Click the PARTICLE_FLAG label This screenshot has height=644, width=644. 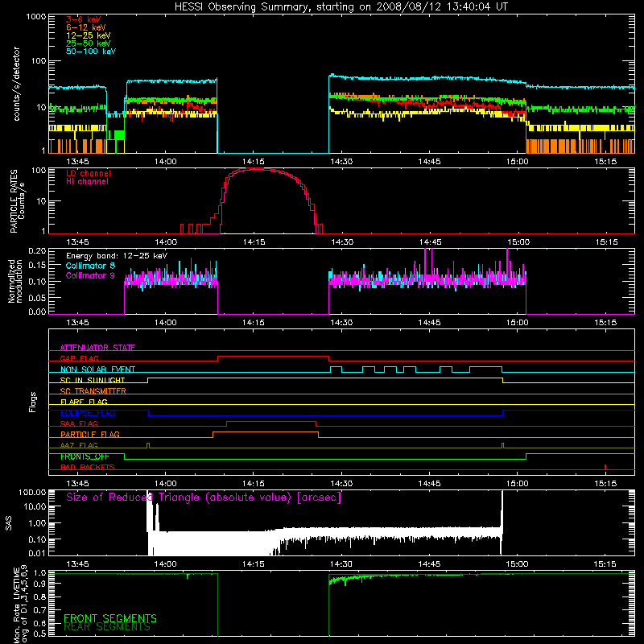[x=90, y=434]
